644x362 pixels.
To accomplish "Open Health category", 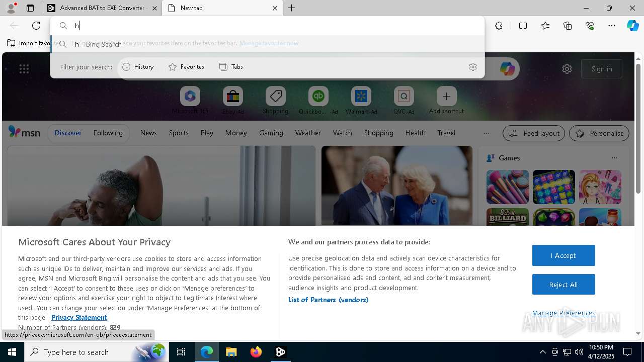I will [x=415, y=133].
